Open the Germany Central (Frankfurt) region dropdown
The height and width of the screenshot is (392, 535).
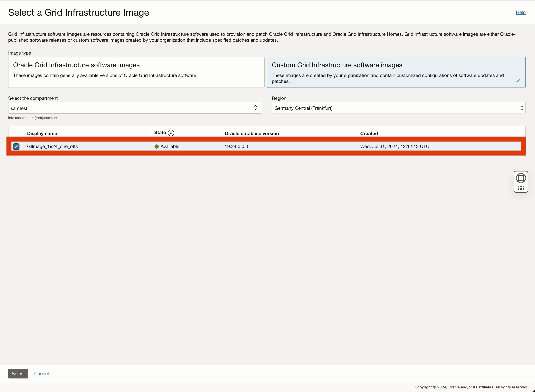[398, 108]
